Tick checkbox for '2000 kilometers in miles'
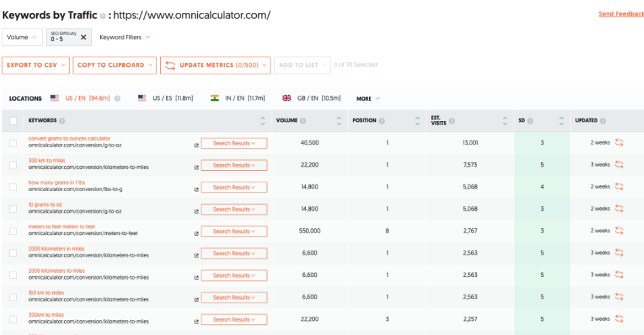The width and height of the screenshot is (644, 335). pos(13,253)
